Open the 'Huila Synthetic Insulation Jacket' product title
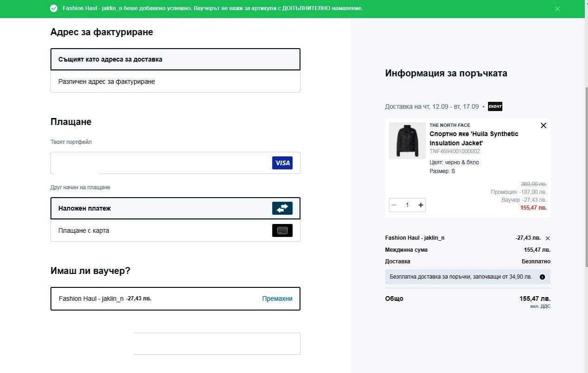The image size is (588, 373). 474,138
